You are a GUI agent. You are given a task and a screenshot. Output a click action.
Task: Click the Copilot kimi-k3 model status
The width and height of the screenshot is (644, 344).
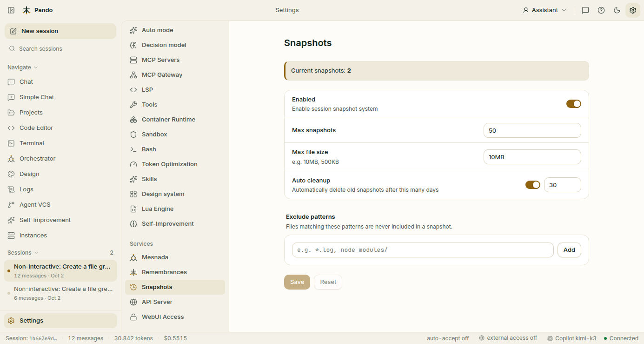pyautogui.click(x=571, y=338)
